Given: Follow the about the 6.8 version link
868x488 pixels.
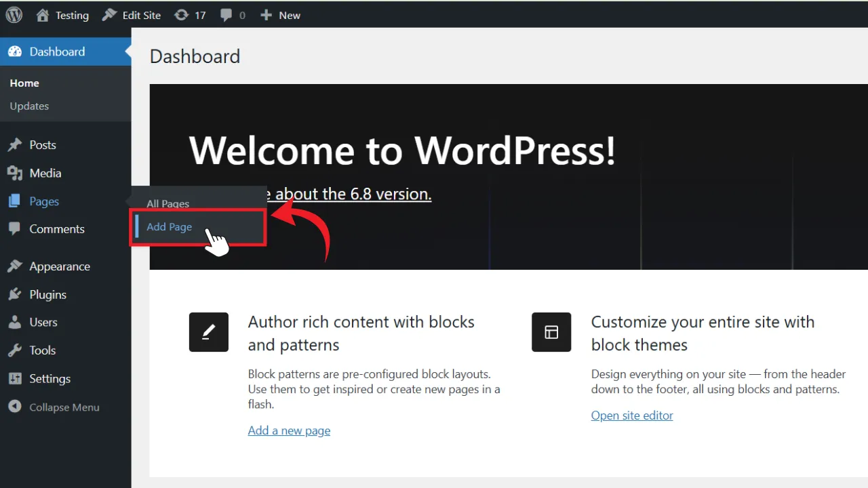Looking at the screenshot, I should [x=353, y=194].
